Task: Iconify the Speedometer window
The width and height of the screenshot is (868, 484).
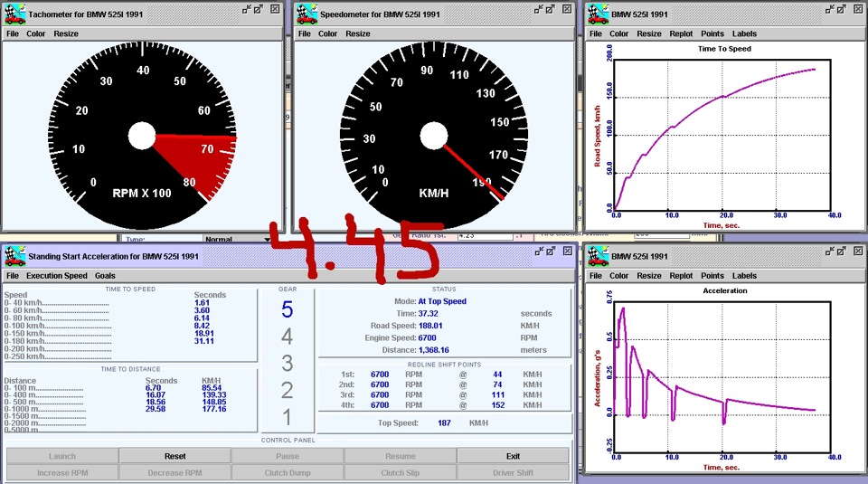Action: pyautogui.click(x=538, y=9)
